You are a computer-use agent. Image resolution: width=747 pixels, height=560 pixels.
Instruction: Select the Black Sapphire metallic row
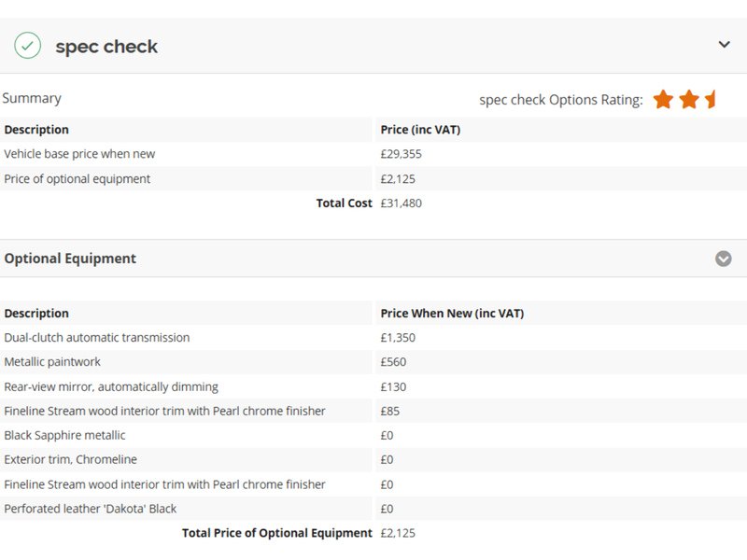point(373,435)
